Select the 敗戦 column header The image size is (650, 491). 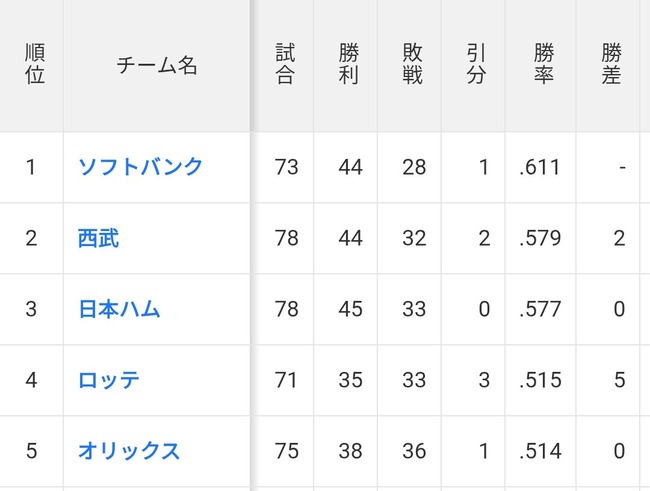tap(412, 64)
